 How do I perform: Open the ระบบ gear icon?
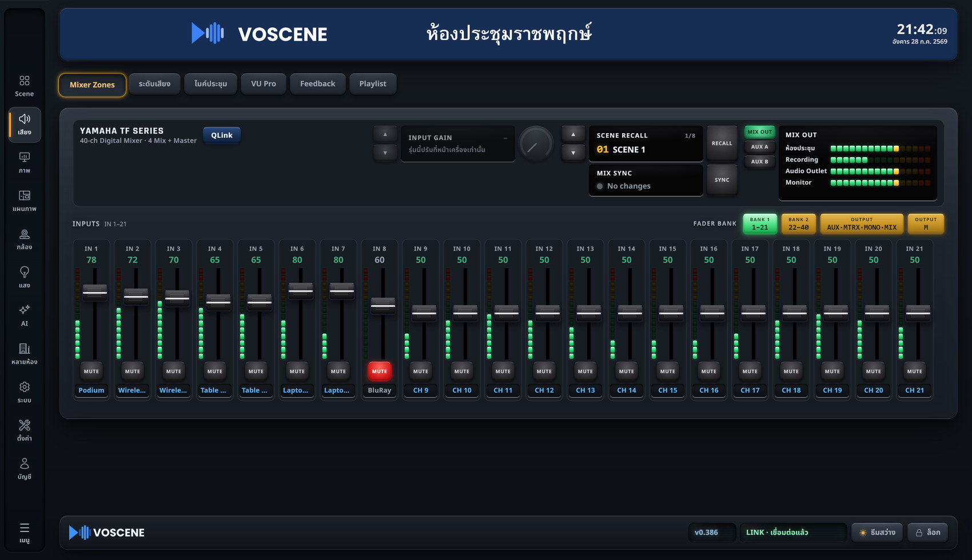click(x=24, y=392)
